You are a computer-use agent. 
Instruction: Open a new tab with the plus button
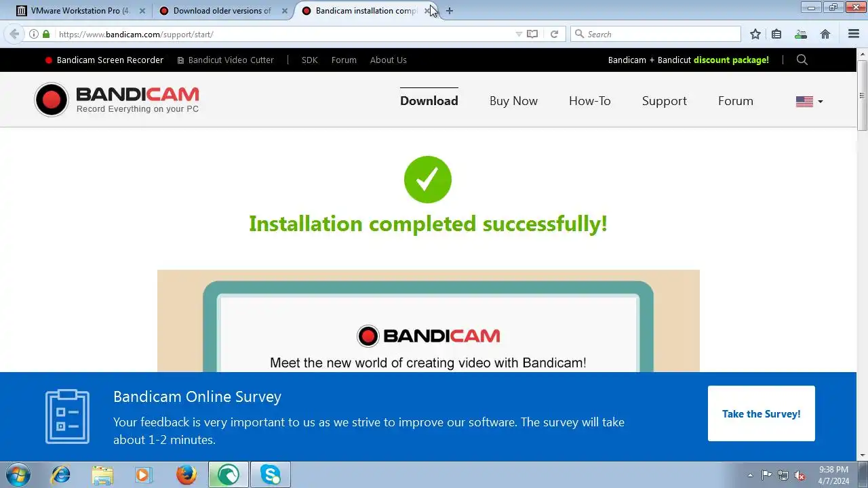[x=449, y=11]
